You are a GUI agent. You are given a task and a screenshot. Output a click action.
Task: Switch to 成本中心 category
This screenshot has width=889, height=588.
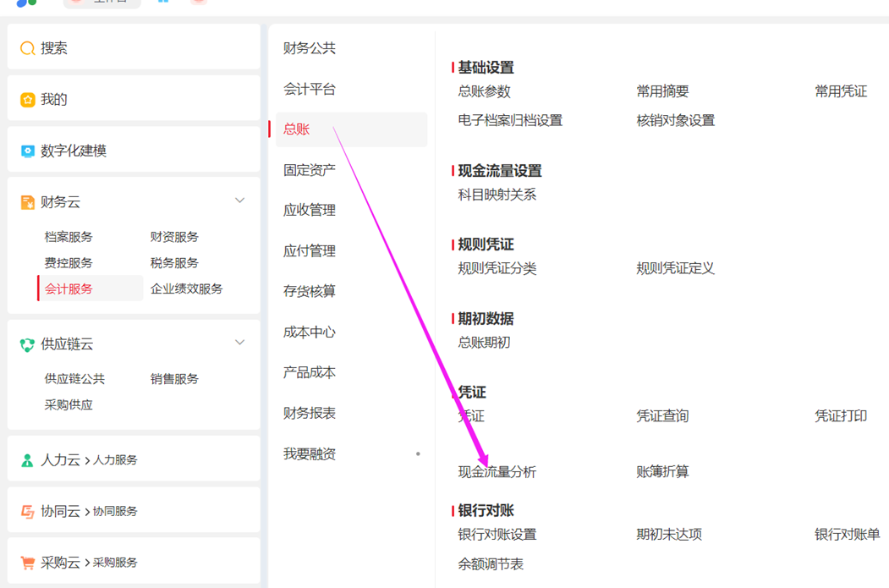pos(310,332)
